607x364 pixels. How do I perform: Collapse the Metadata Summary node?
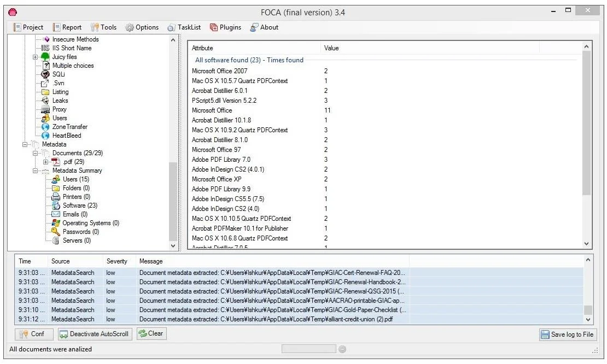[x=35, y=171]
